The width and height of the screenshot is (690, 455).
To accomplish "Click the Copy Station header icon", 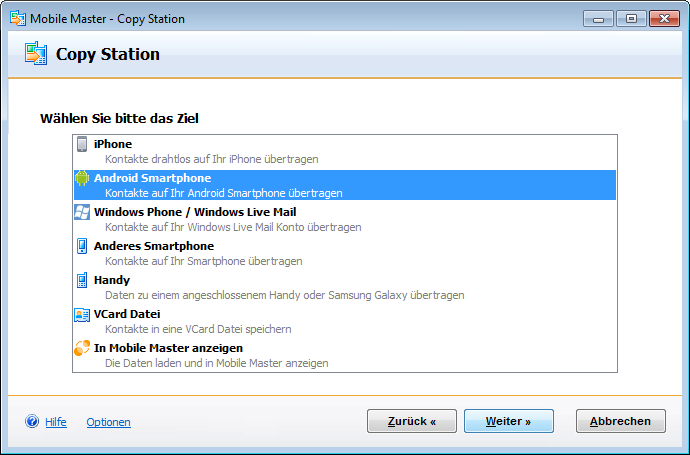I will (x=36, y=54).
